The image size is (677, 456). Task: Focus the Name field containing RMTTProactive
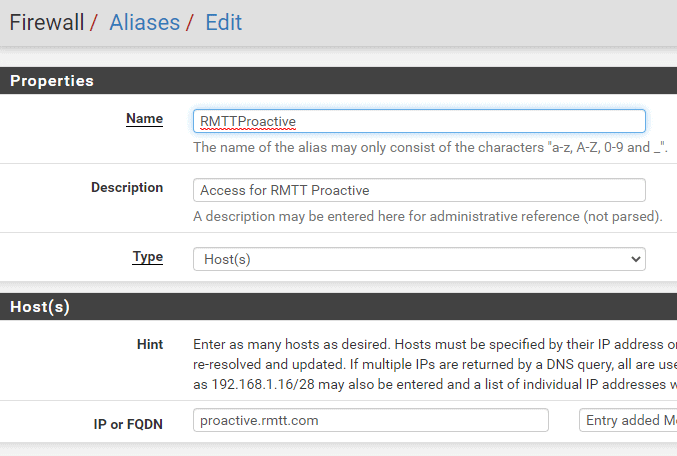[x=419, y=121]
